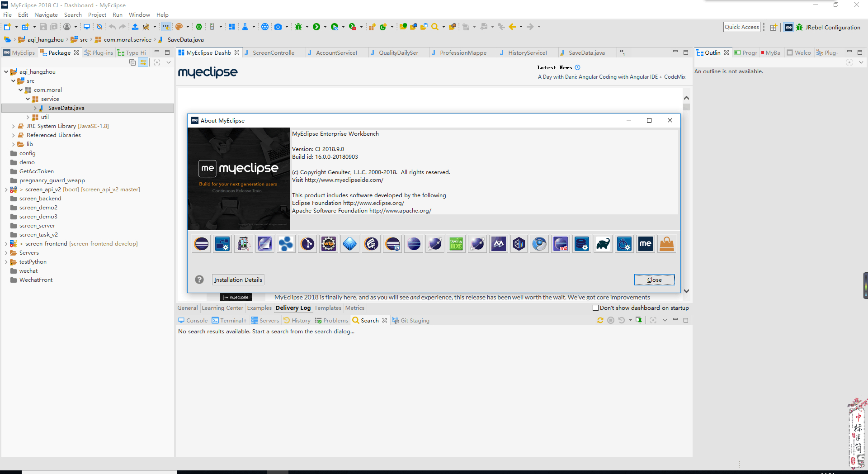Collapse the aqi_hangzhou project node

[x=6, y=72]
